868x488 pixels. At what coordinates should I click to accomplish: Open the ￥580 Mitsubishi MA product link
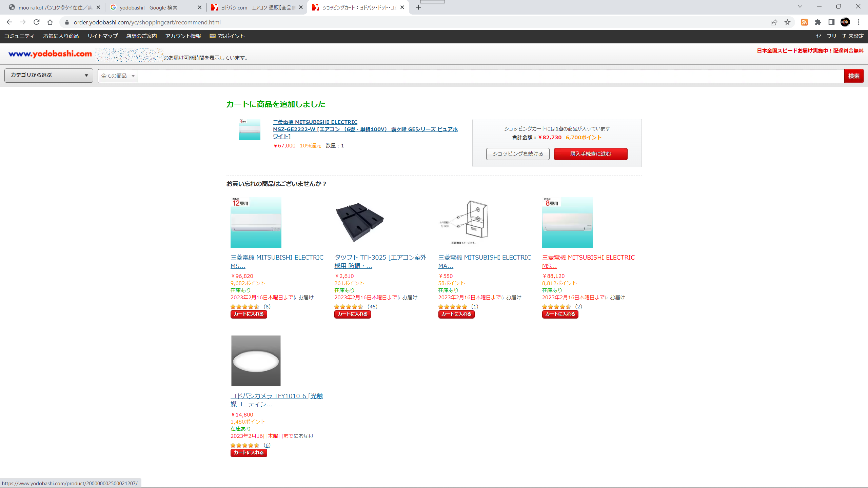(485, 262)
